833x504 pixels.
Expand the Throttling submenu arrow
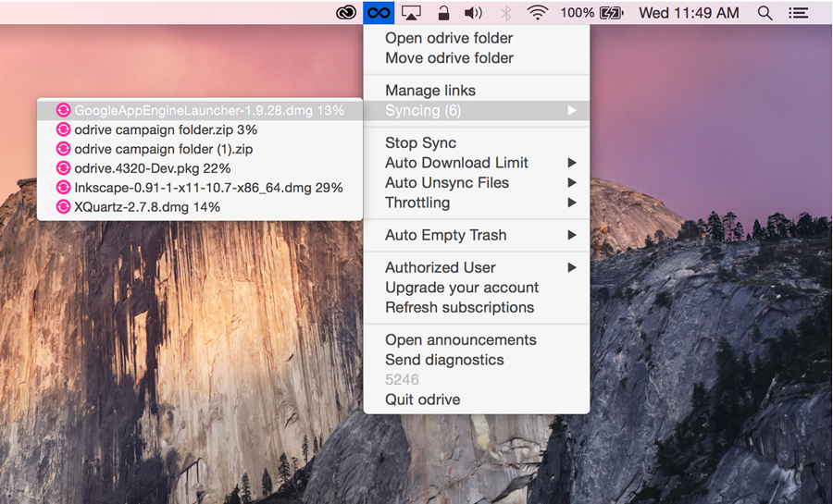(x=572, y=203)
